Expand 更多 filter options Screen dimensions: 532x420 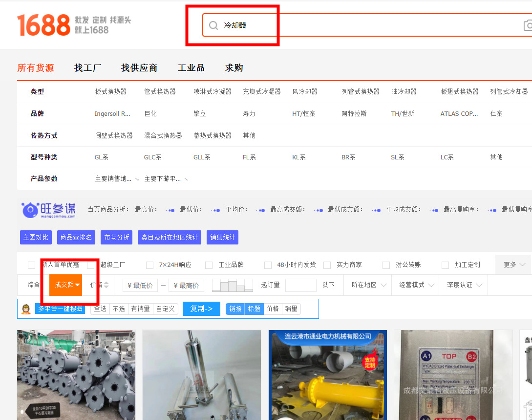coord(513,265)
